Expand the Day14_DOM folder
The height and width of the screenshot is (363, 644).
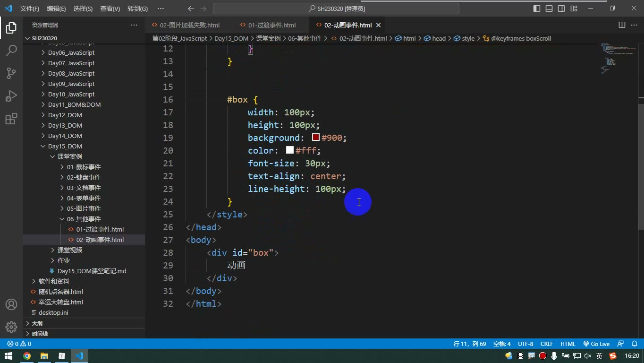(65, 136)
